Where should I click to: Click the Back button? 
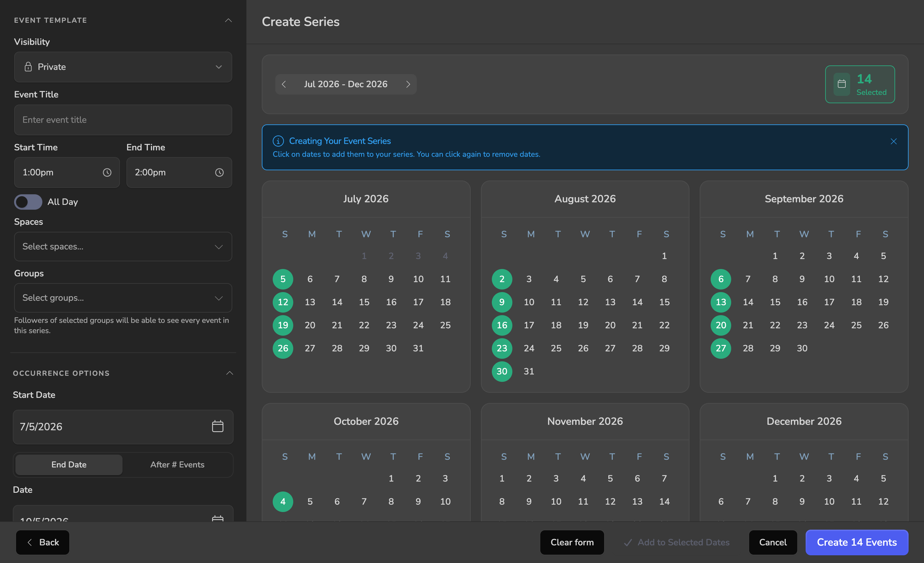43,542
